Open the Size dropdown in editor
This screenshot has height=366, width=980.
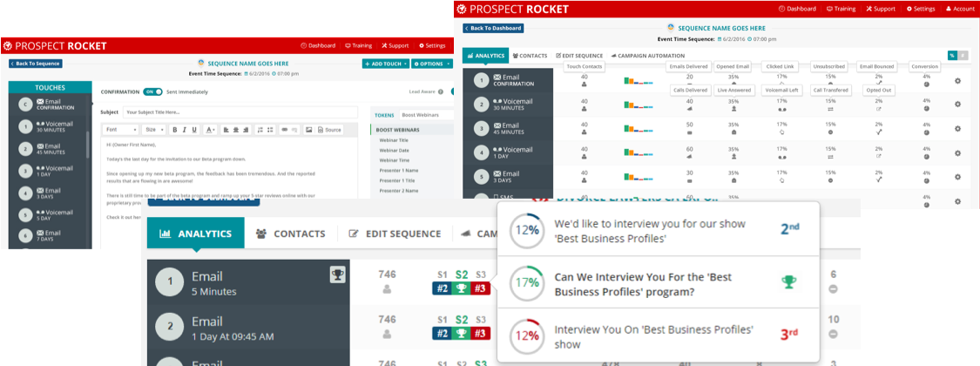(x=152, y=130)
